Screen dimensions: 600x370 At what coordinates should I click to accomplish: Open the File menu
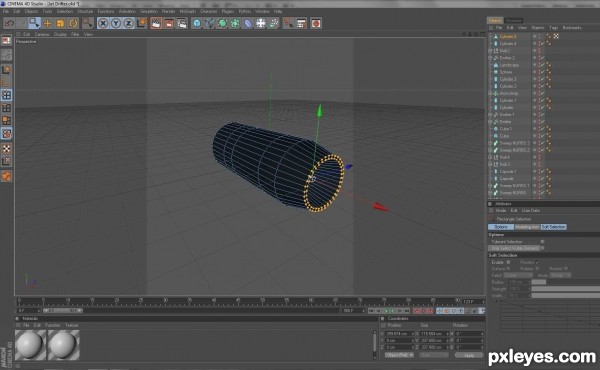[x=6, y=11]
